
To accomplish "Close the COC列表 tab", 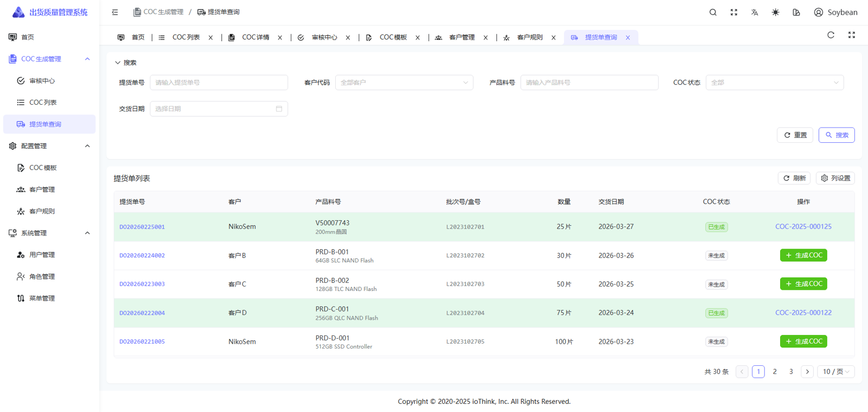I will point(210,37).
